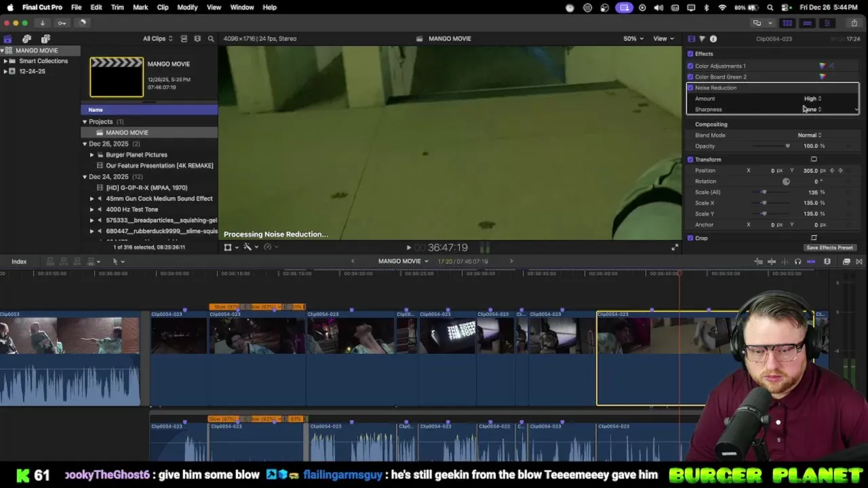Open Blend Mode Normal dropdown

pos(810,135)
